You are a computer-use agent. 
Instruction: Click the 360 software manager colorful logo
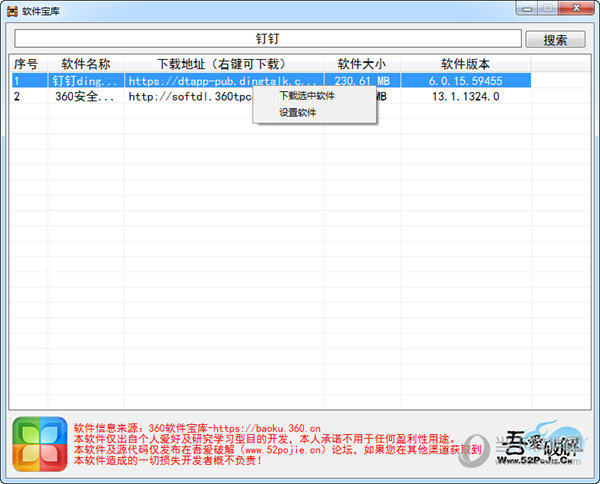[40, 444]
